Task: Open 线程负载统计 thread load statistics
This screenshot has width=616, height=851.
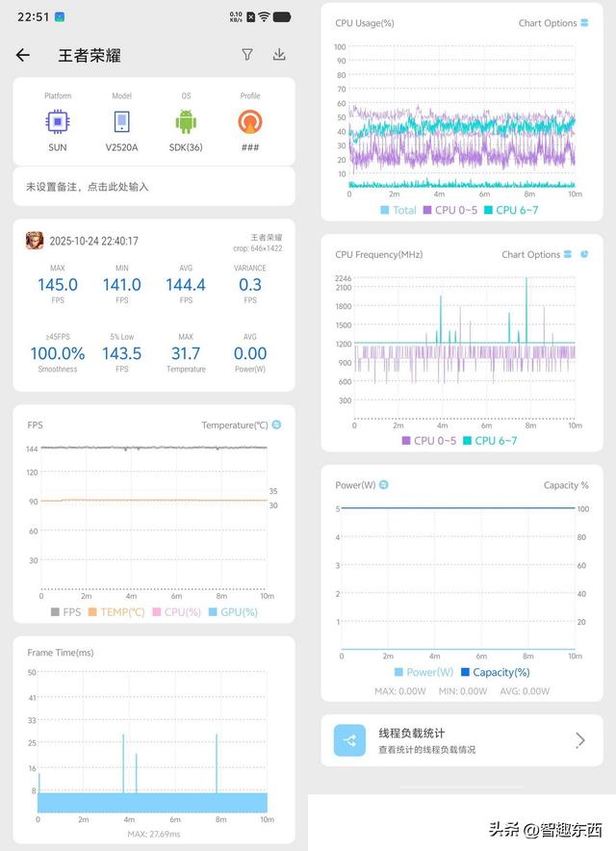Action: [x=462, y=740]
